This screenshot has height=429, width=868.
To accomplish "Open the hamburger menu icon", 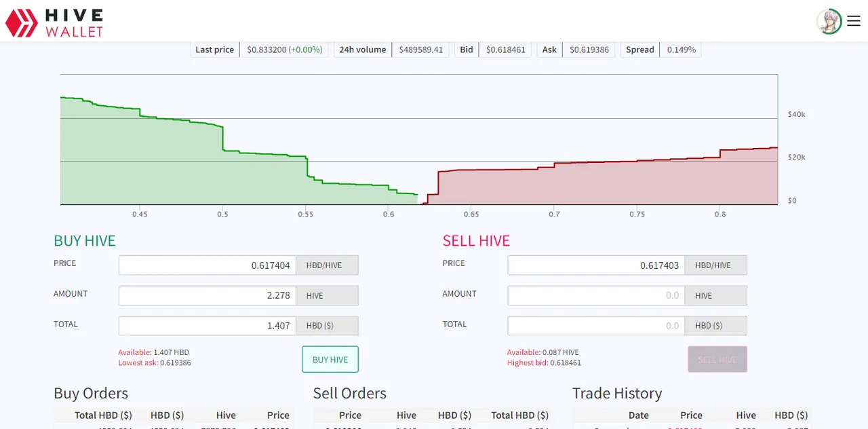I will tap(854, 22).
